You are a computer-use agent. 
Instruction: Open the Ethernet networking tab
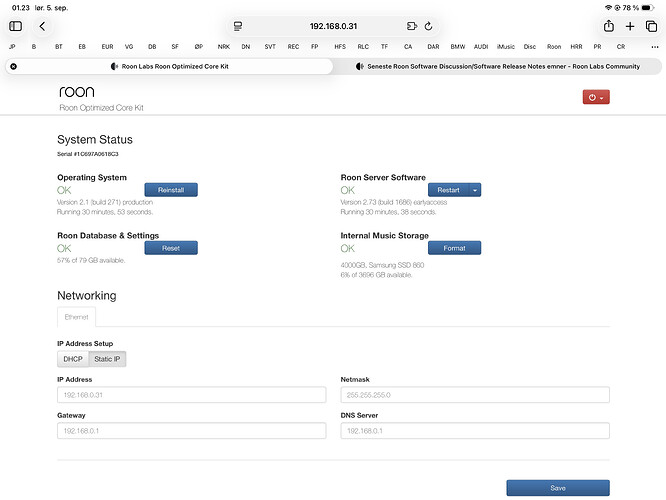[76, 317]
